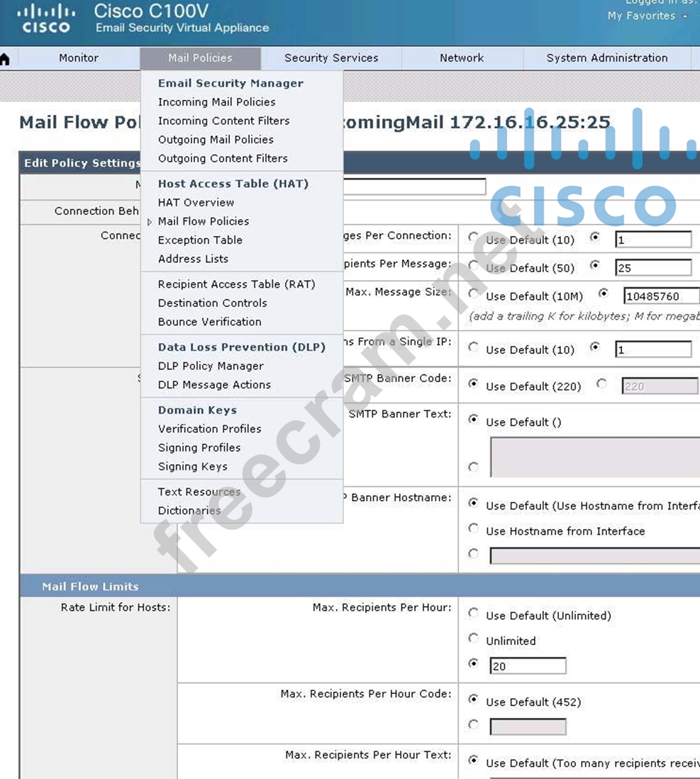The image size is (700, 779).
Task: Open Incoming Mail Policies
Action: (x=216, y=102)
